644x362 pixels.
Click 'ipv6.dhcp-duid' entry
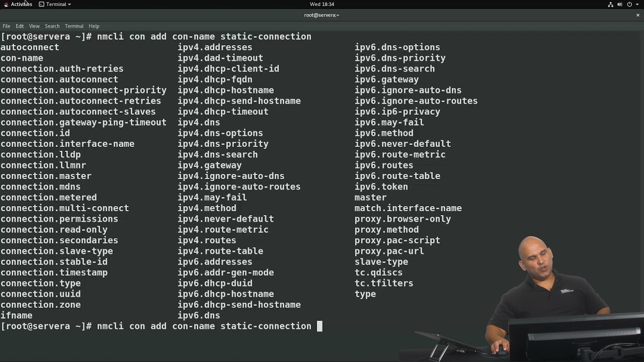(215, 283)
